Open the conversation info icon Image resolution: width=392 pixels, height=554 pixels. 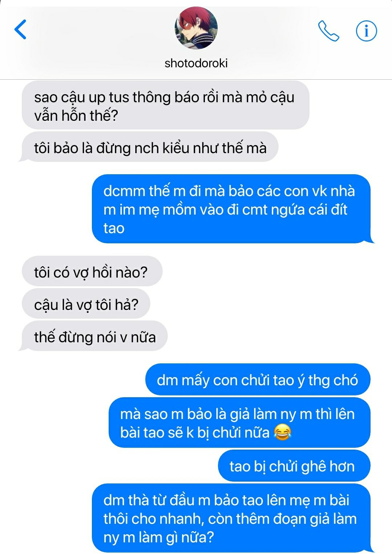coord(366,31)
